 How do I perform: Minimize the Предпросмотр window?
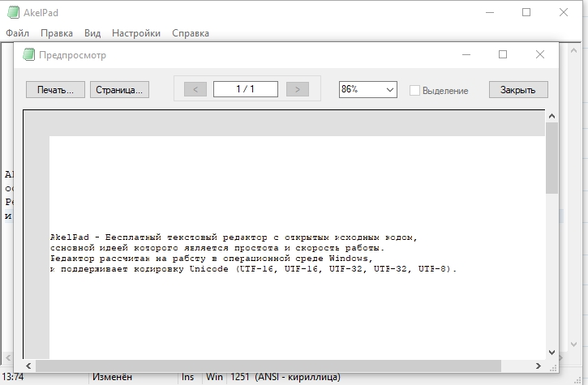point(466,55)
